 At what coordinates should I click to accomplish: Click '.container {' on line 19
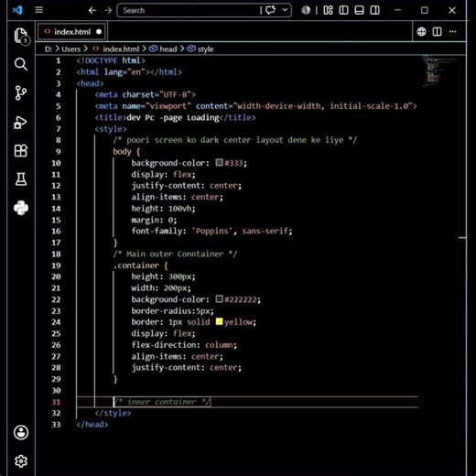coord(140,265)
